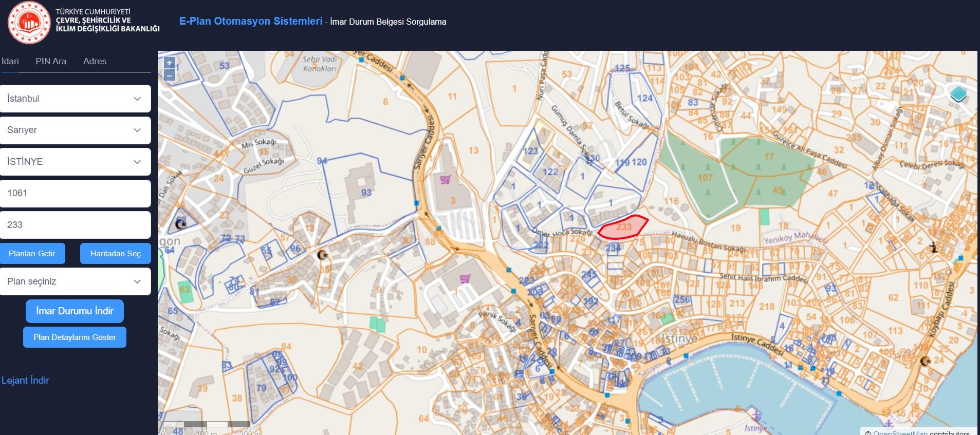Open the Adres tab
This screenshot has width=980, height=435.
(95, 61)
